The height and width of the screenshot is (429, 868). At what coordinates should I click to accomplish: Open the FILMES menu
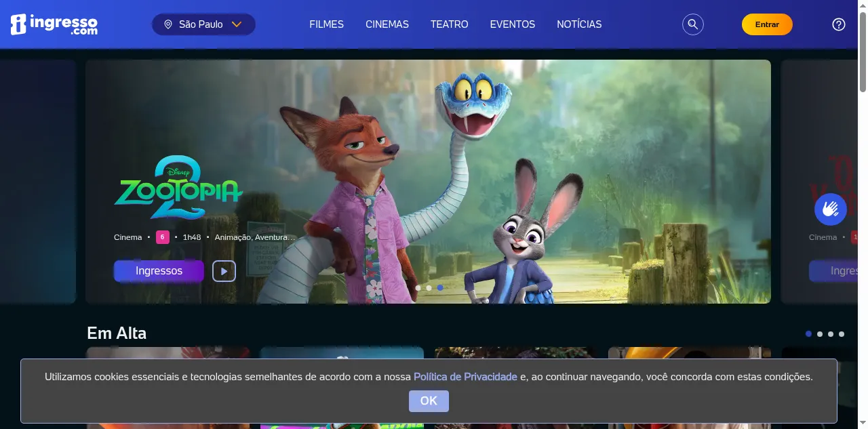coord(326,24)
